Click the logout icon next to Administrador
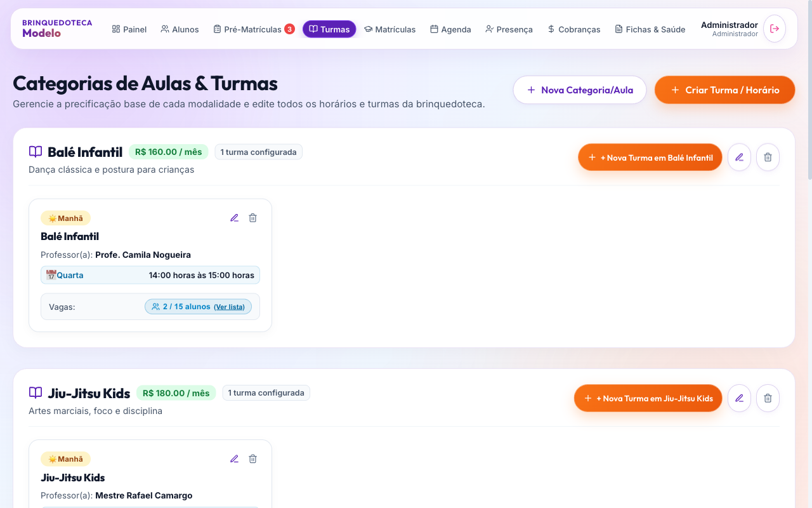This screenshot has width=812, height=508. [x=774, y=29]
